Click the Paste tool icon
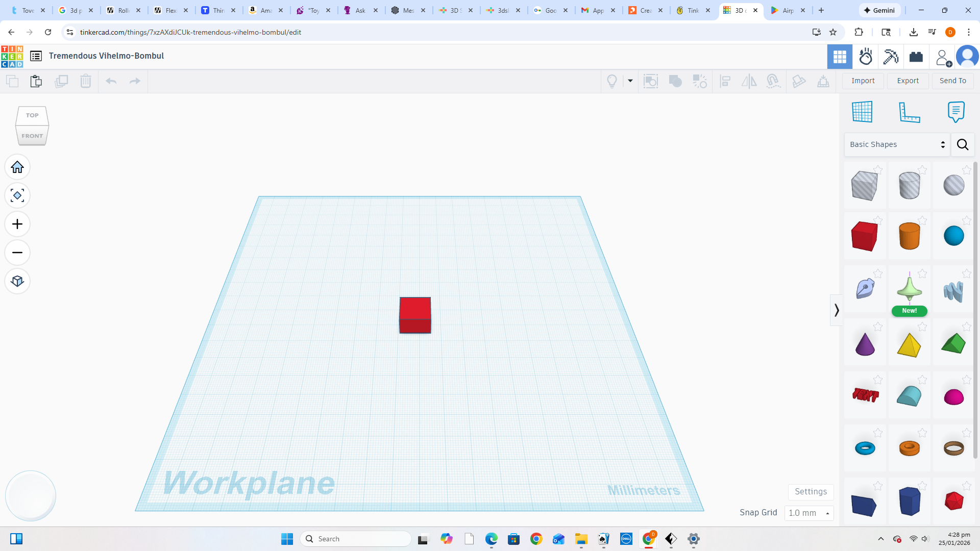 pyautogui.click(x=36, y=81)
